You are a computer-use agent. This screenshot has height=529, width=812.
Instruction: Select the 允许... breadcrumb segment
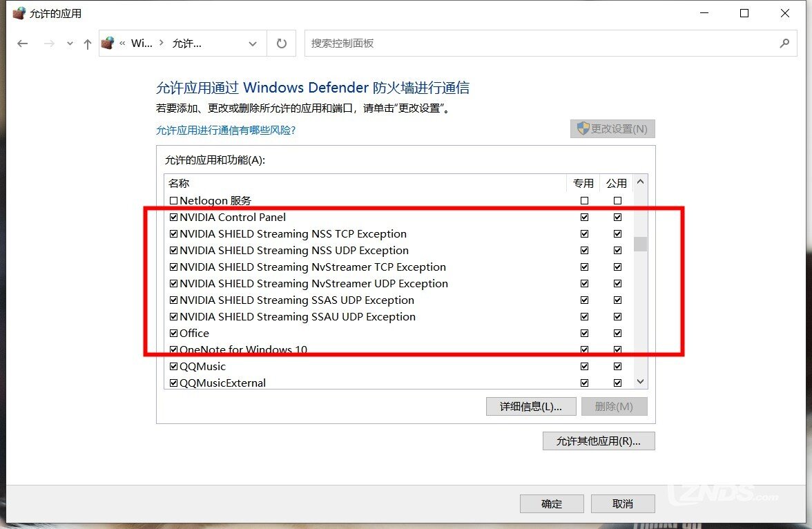187,44
